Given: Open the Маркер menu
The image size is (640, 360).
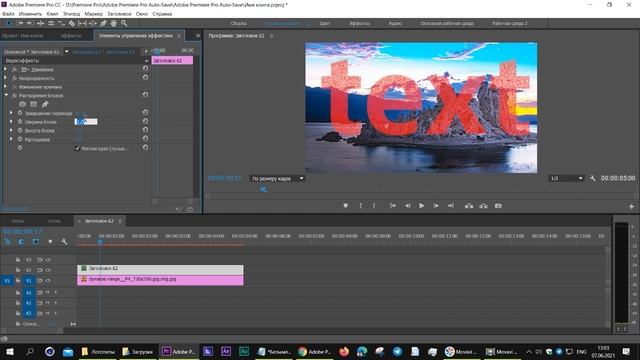Looking at the screenshot, I should [x=93, y=14].
